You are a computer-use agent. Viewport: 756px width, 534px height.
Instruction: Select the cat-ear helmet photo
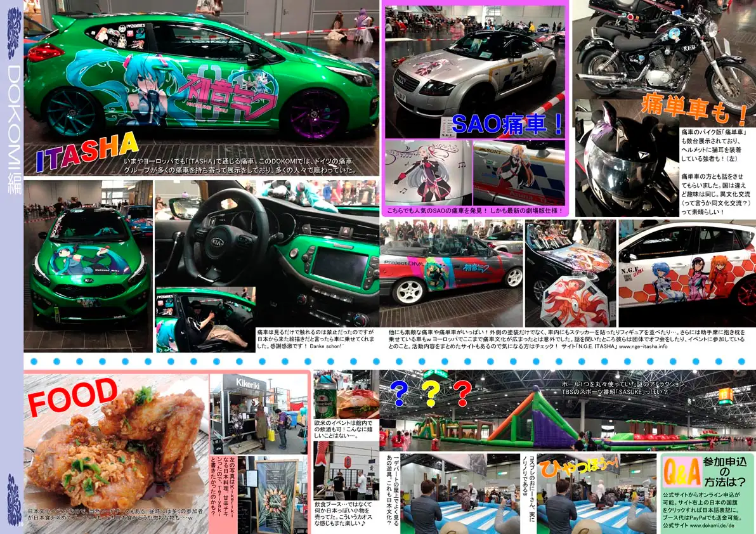click(627, 159)
